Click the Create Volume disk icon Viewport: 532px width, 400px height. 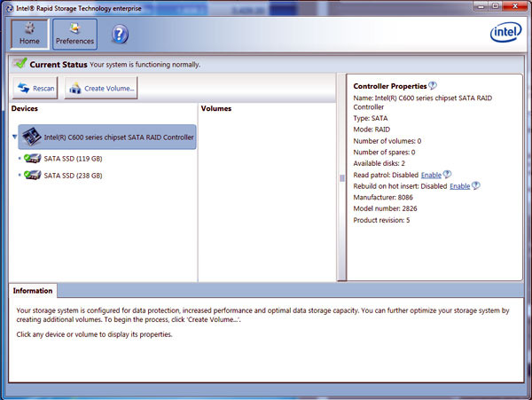[75, 88]
